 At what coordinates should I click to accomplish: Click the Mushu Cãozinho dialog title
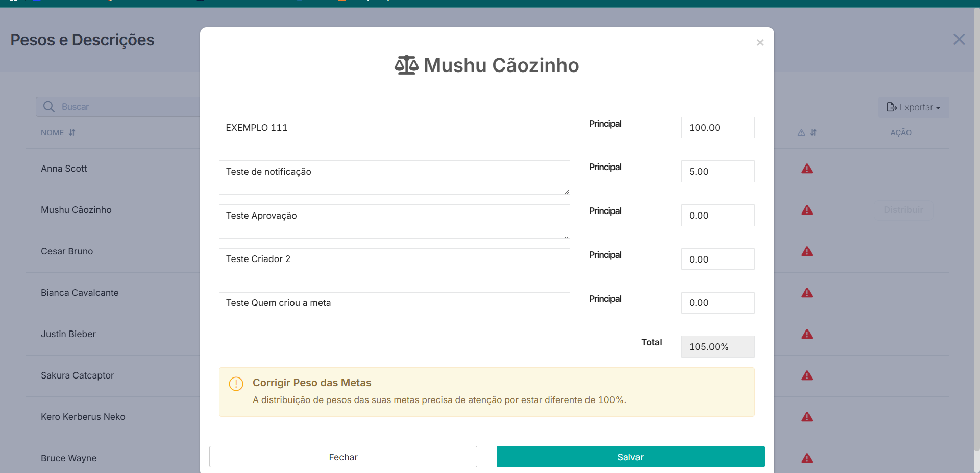coord(501,65)
